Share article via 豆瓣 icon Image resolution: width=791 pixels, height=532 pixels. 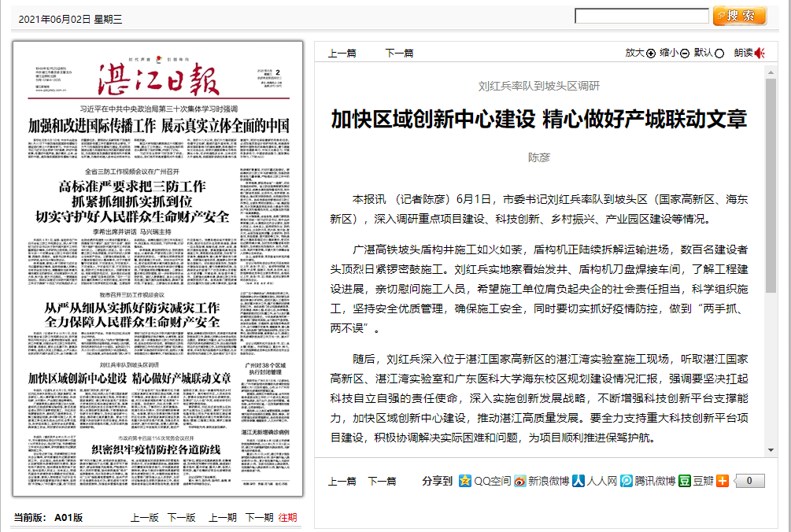click(x=684, y=481)
